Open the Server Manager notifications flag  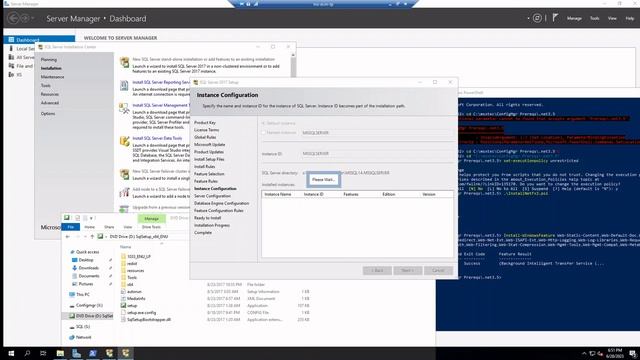(x=555, y=18)
